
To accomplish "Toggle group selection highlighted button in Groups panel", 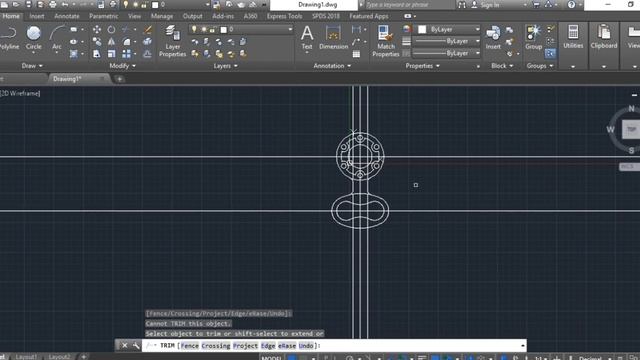I will [x=550, y=53].
